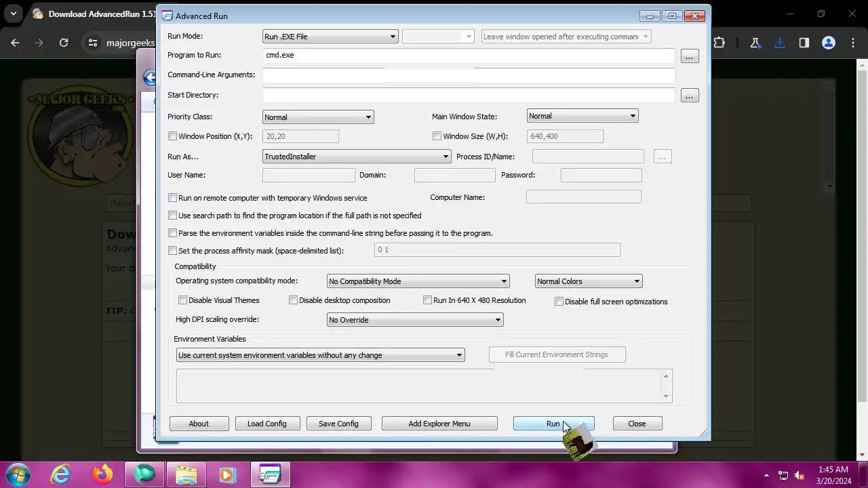This screenshot has height=488, width=868.
Task: Toggle Disable full screen optimizations checkbox
Action: (x=559, y=302)
